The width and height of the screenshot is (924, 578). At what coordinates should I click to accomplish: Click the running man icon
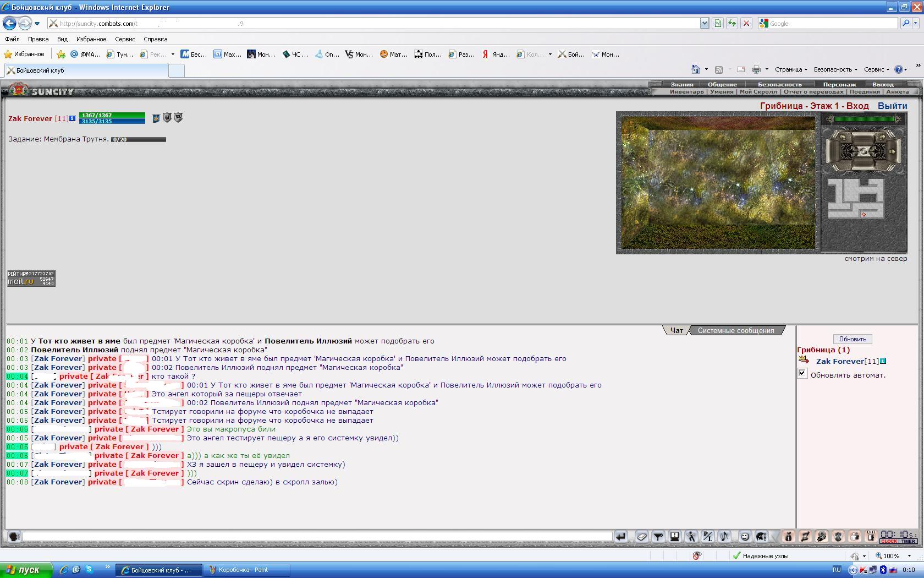tap(691, 536)
